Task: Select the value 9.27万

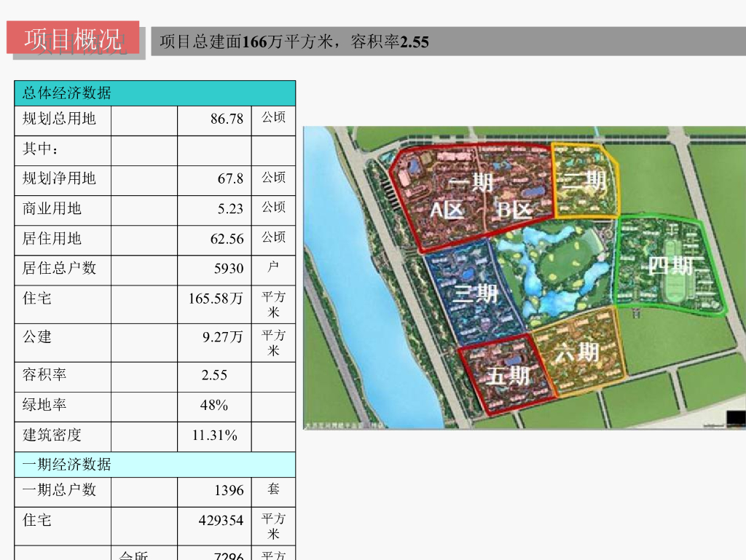Action: (x=223, y=337)
